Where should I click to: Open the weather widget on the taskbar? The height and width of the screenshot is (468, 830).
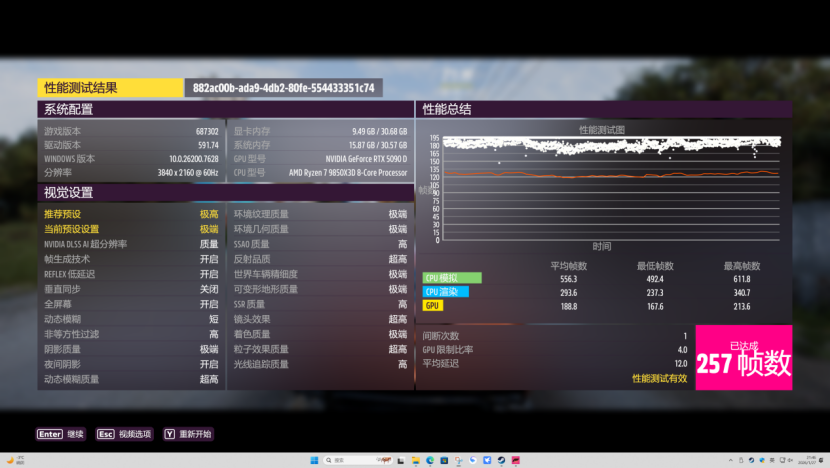(x=12, y=460)
